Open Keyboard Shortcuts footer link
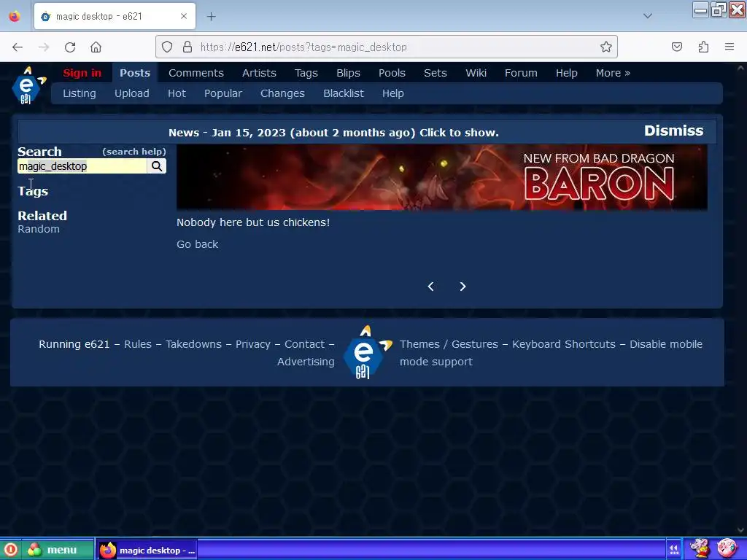This screenshot has height=560, width=747. [x=564, y=344]
